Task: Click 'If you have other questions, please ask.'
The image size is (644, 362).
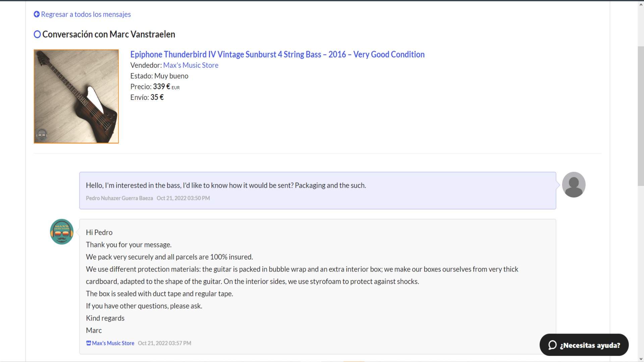Action: point(144,306)
